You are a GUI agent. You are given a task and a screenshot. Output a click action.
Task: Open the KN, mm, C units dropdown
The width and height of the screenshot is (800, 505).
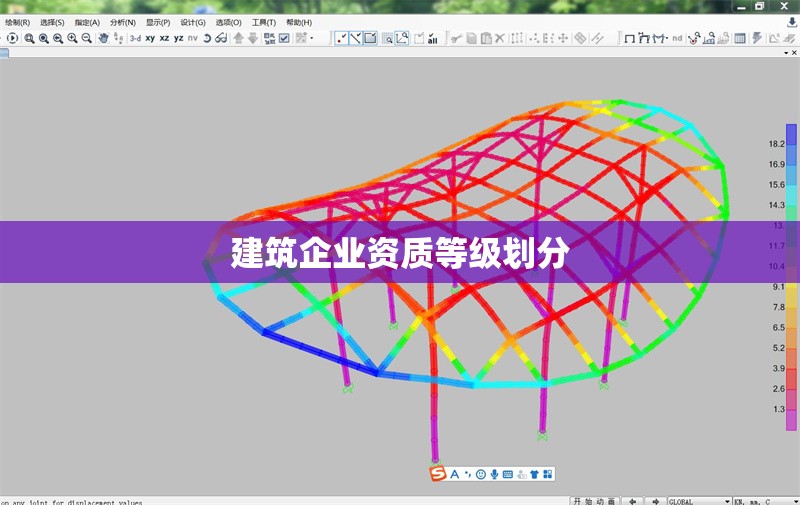click(766, 501)
